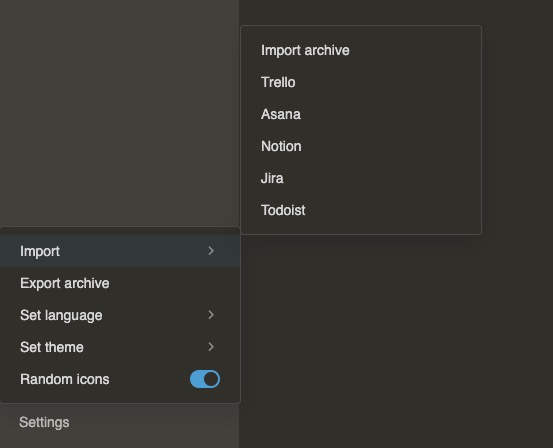Expand the Import chevron arrow
553x448 pixels.
[211, 251]
